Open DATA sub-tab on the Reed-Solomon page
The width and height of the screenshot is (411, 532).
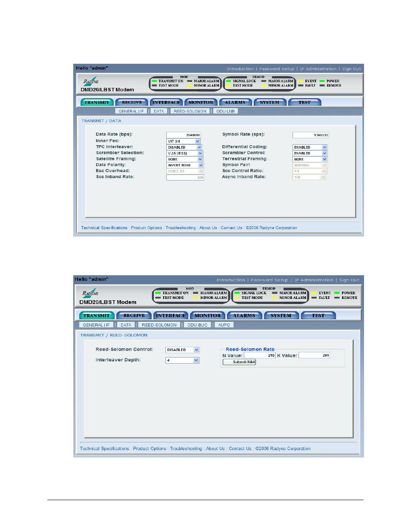(126, 325)
